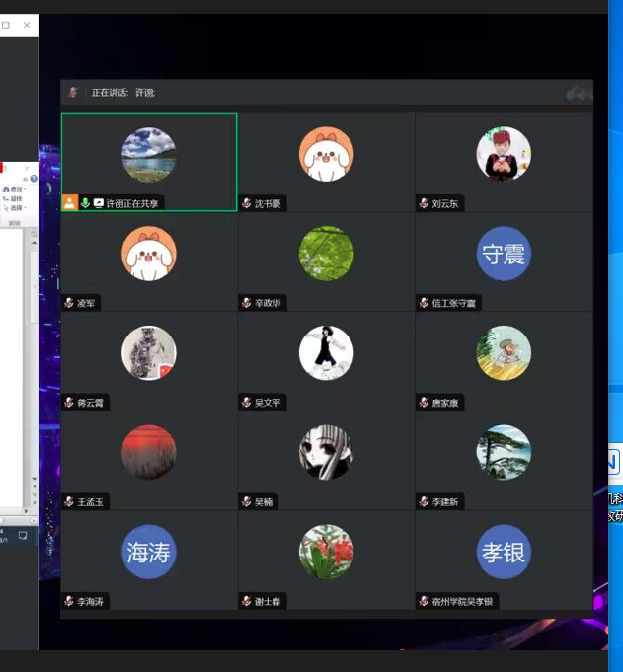
Task: Click the muted mic icon beside 凌军
Action: [69, 303]
